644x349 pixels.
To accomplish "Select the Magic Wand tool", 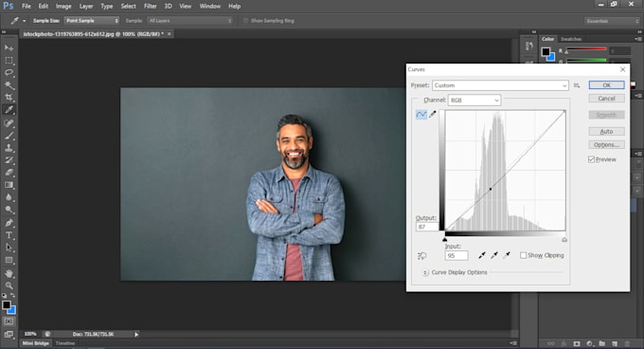I will click(9, 85).
